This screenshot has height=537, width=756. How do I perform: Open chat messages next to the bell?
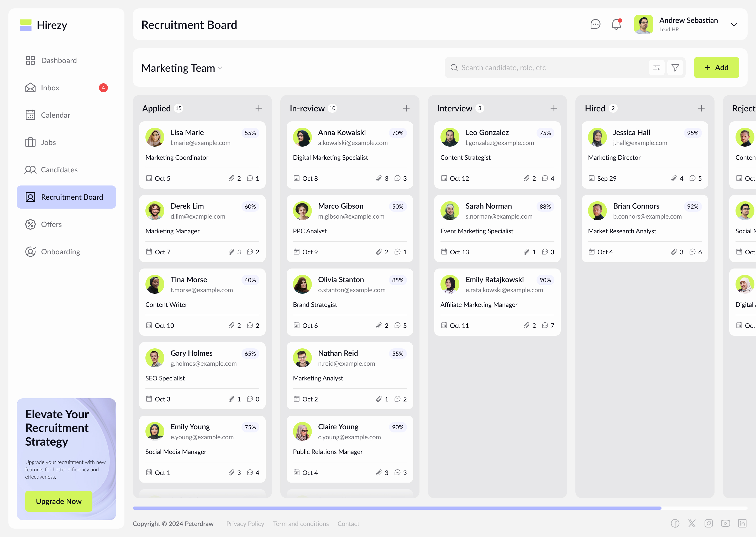point(595,24)
